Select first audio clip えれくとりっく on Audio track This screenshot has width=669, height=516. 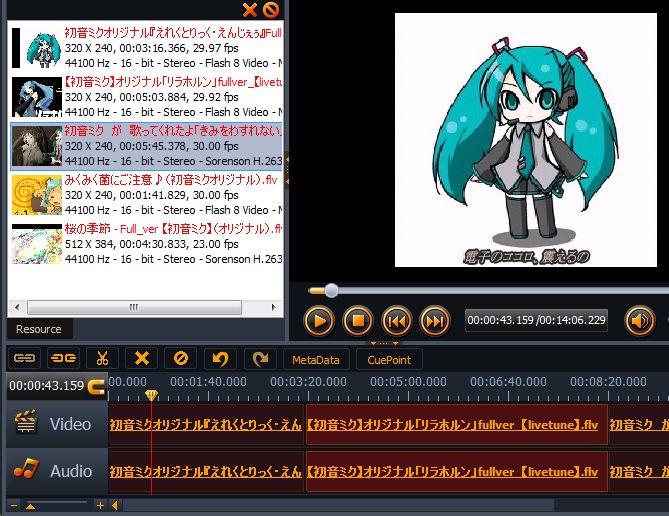tap(206, 472)
